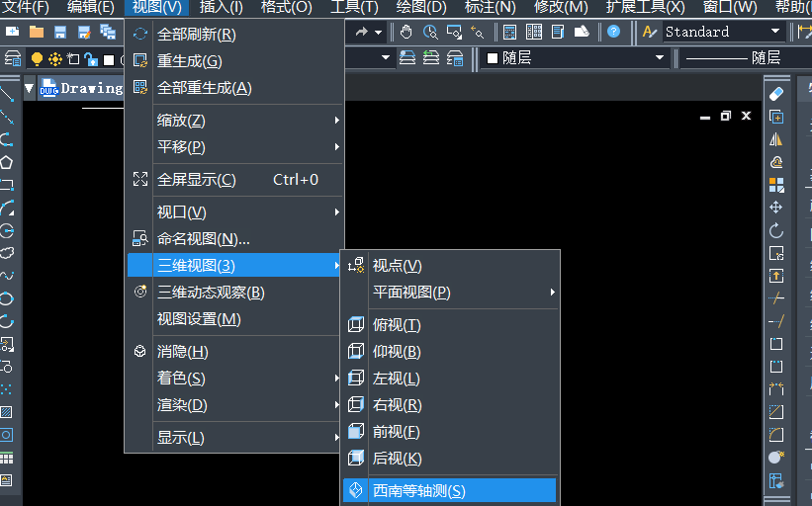Open 命名视图(N)... dialog entry
This screenshot has height=506, width=812.
coord(235,238)
